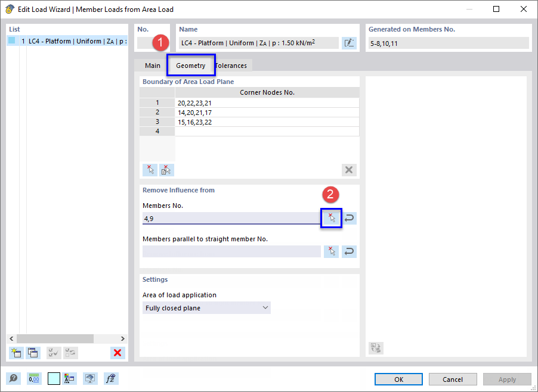Select corner nodes graphically in Boundary table

150,170
